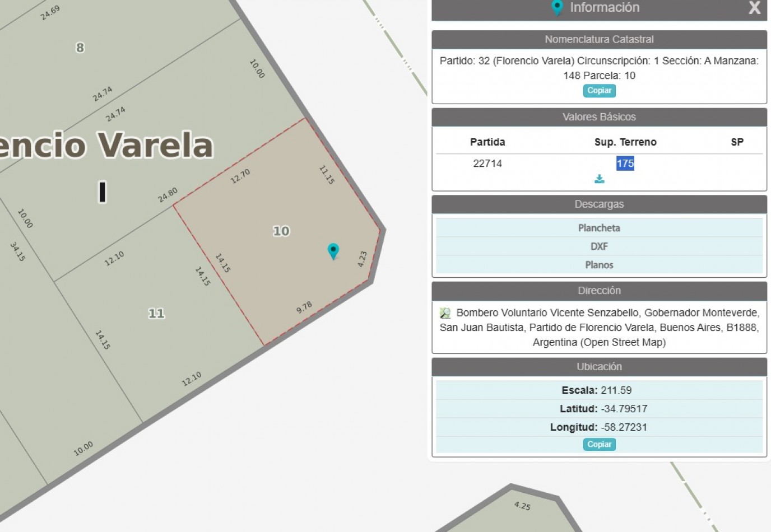Collapse the Descargas section
This screenshot has width=771, height=532.
coord(599,204)
